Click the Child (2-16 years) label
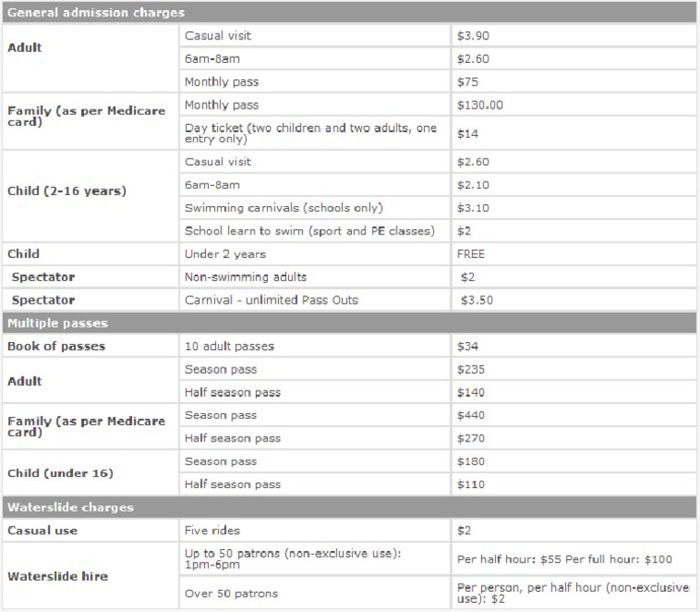This screenshot has width=700, height=612. (x=67, y=192)
